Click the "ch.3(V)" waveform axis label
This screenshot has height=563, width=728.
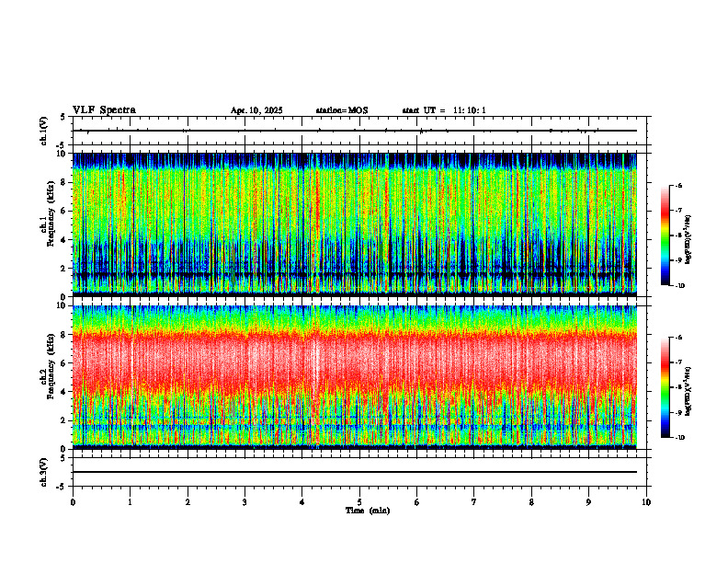44,473
